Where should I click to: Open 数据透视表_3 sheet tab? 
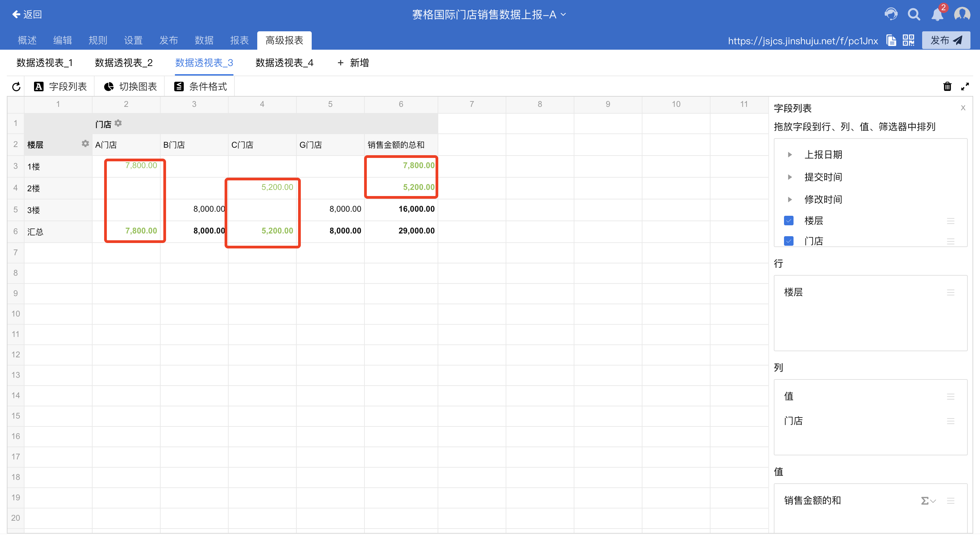click(x=204, y=63)
